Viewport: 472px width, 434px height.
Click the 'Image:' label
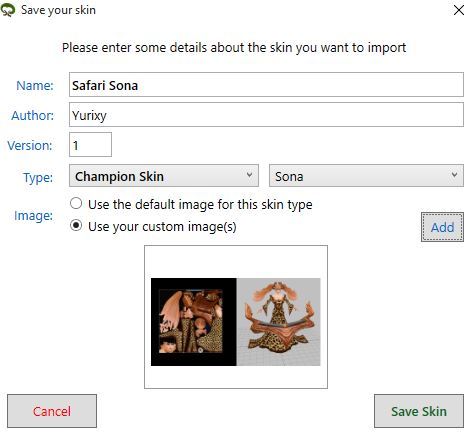click(x=33, y=216)
